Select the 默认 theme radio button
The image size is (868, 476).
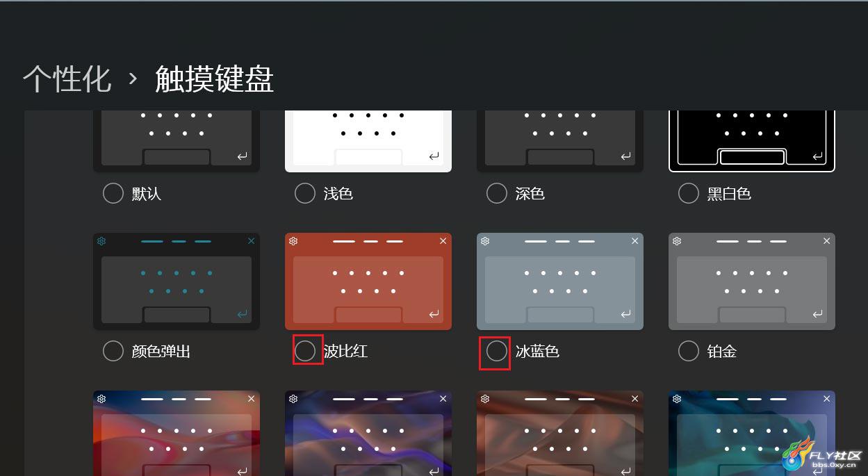tap(113, 193)
